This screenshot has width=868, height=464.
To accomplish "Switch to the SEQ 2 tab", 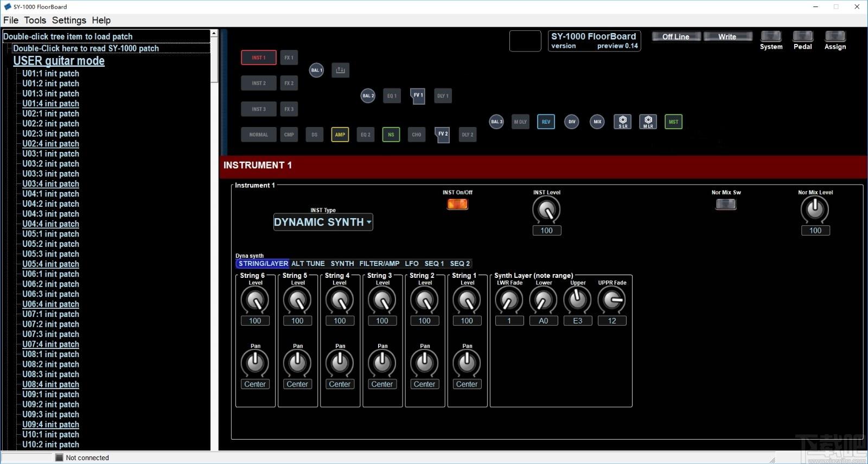I will [460, 263].
